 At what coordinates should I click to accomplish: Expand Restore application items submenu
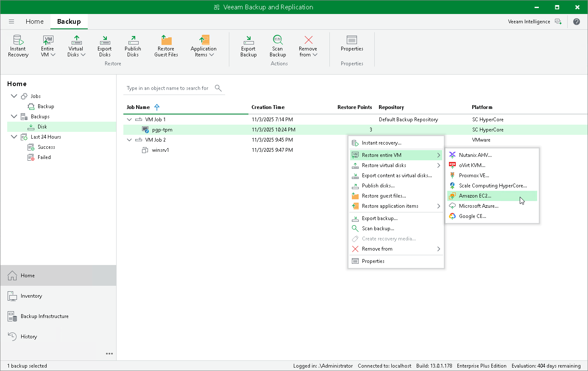(396, 206)
